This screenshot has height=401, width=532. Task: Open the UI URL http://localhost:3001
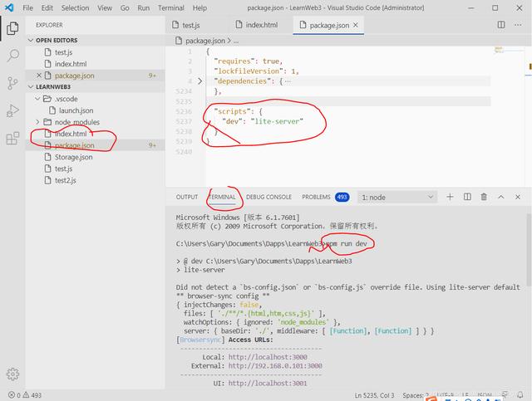[268, 384]
